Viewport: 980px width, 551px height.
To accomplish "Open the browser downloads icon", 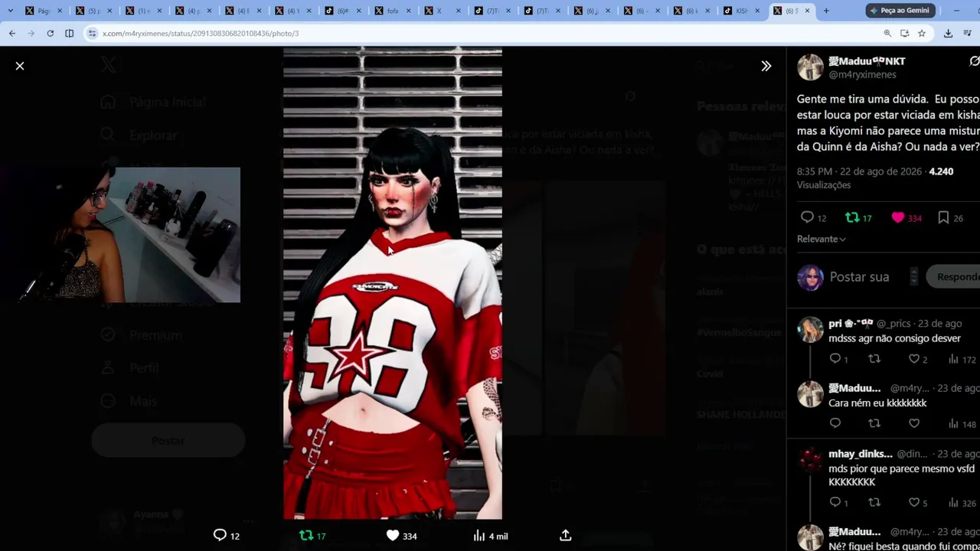I will point(948,33).
